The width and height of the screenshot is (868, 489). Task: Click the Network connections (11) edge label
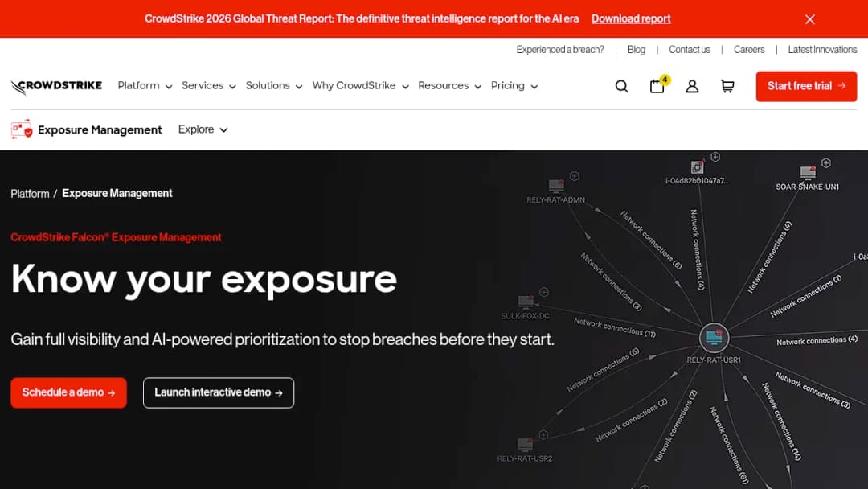point(615,327)
